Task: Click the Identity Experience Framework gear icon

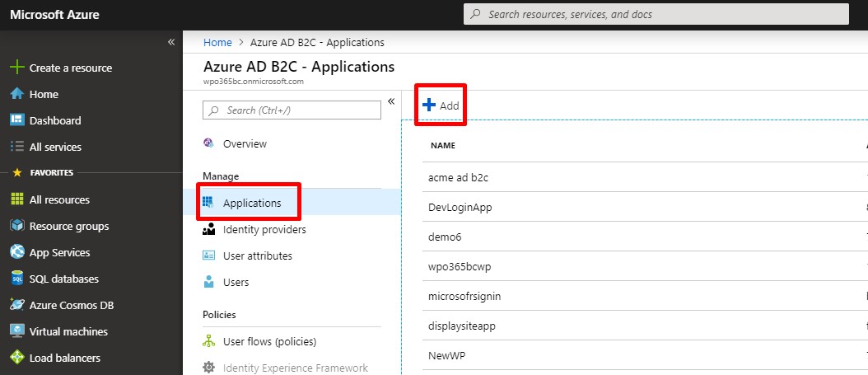Action: coord(208,368)
